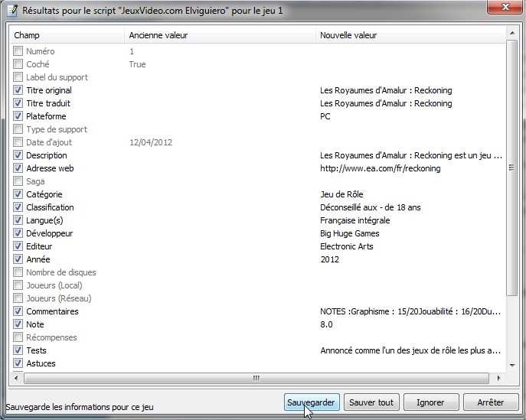Toggle the Développeur checkbox
The width and height of the screenshot is (526, 420).
[18, 233]
